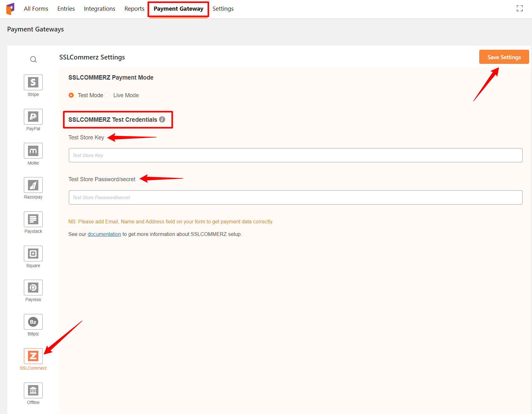The image size is (532, 414).
Task: Open the All Forms menu
Action: point(36,9)
